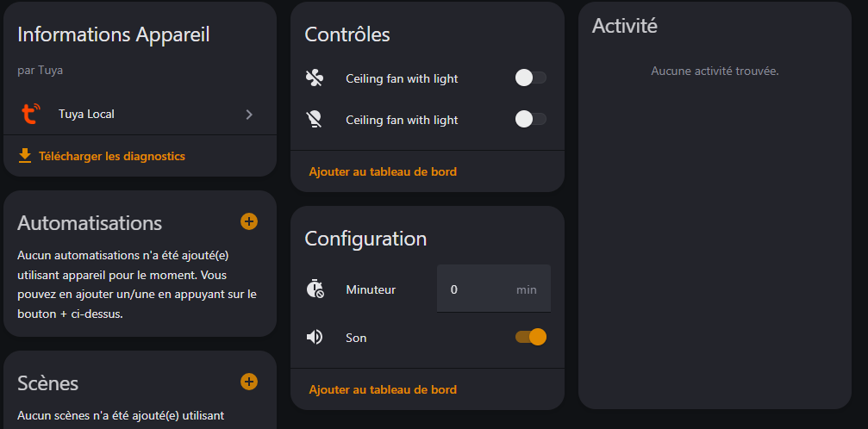Click Ajouter au tableau de bord under Configuration
The image size is (868, 429).
pyautogui.click(x=383, y=389)
